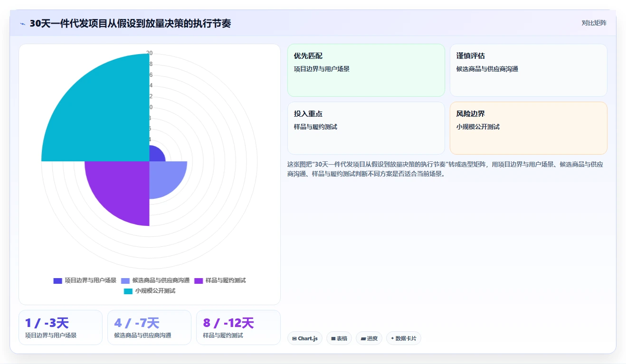
Task: Click legend text 项目边界与用户场景
Action: (90, 280)
